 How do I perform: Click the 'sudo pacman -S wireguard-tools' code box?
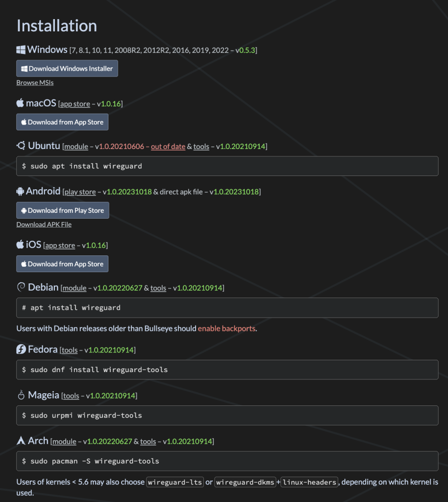[227, 461]
